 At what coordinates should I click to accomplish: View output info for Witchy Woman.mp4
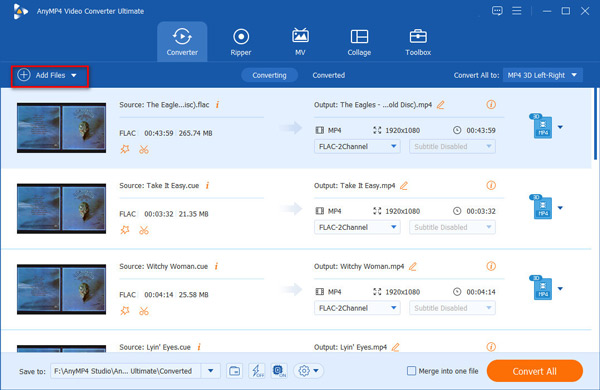point(491,266)
